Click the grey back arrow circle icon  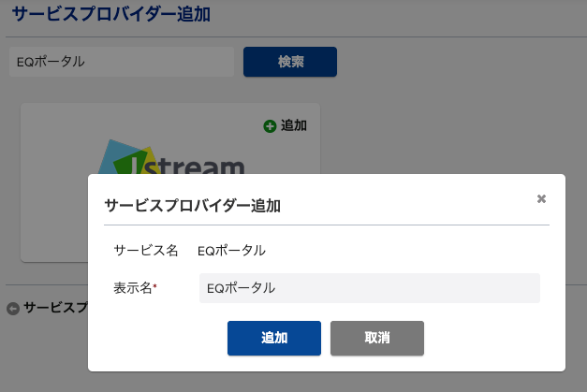pyautogui.click(x=13, y=309)
